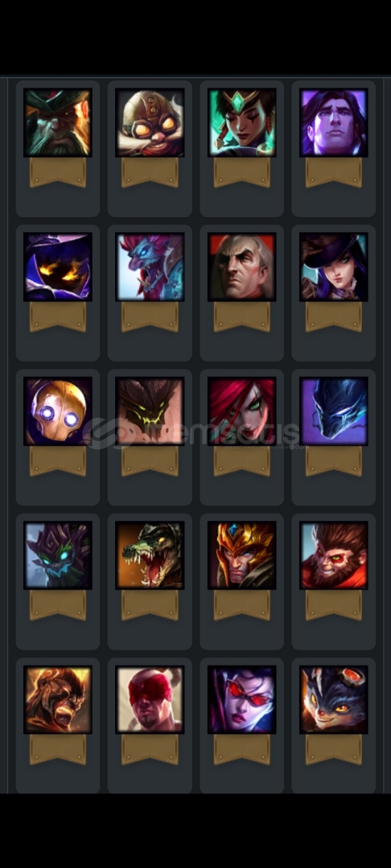Open the Malphite rock champion icon
391x868 pixels.
click(x=150, y=411)
